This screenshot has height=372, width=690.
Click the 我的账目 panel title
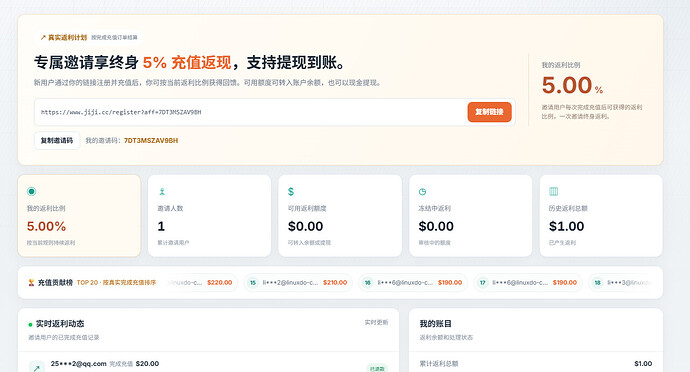click(436, 324)
